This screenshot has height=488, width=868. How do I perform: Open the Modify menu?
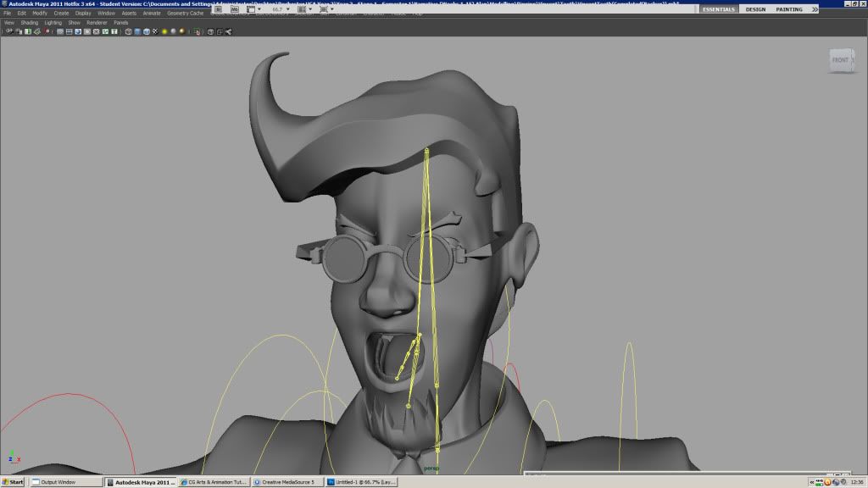click(40, 14)
